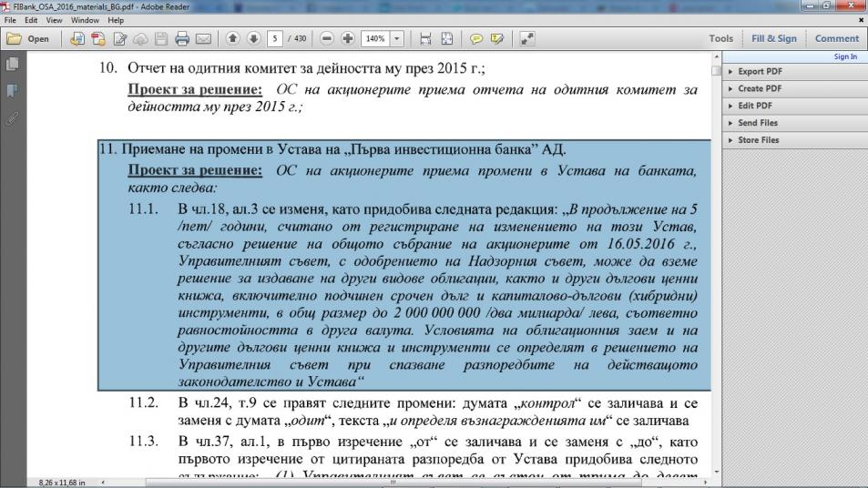This screenshot has height=488, width=868.
Task: Click item 11 heading 'Приемане на промени в Устава'
Action: point(343,148)
